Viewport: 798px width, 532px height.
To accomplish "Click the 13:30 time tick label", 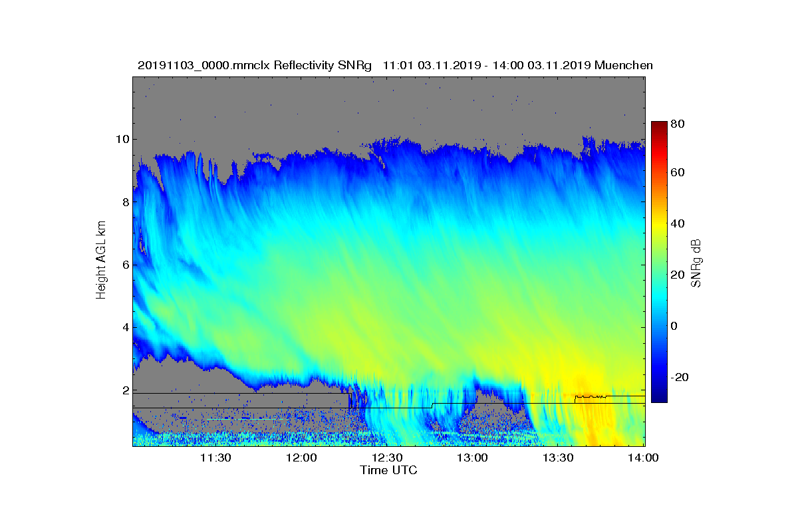I will [x=559, y=458].
